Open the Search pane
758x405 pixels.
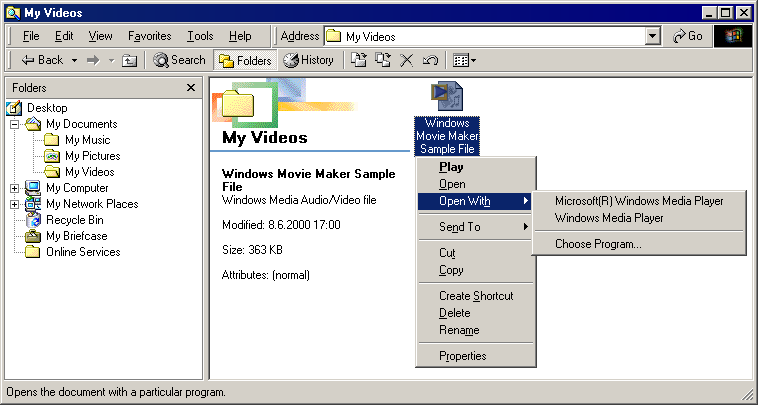click(180, 60)
